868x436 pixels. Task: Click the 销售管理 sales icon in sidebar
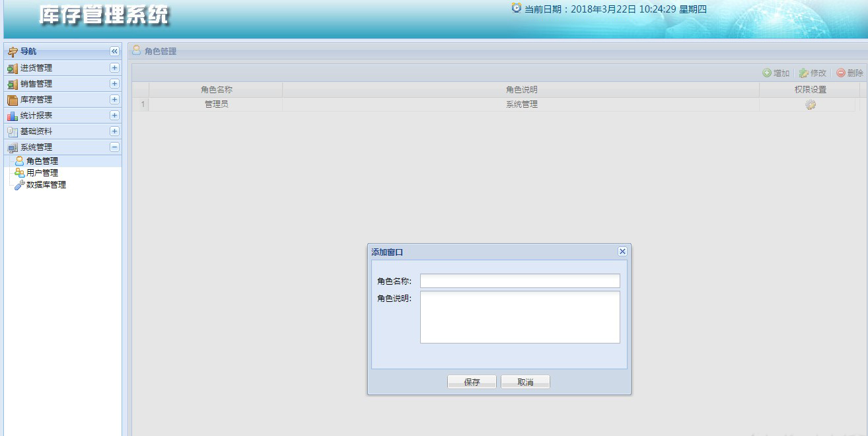pyautogui.click(x=13, y=84)
